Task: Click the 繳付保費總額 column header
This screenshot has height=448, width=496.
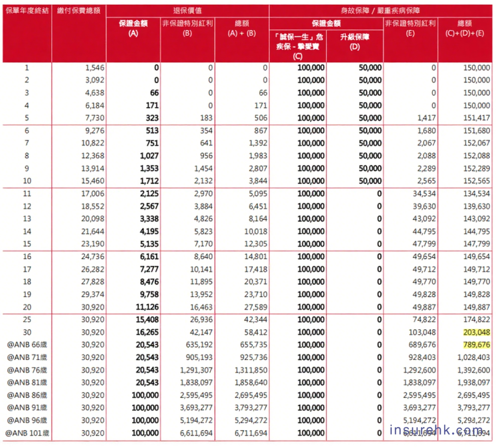Action: 79,11
